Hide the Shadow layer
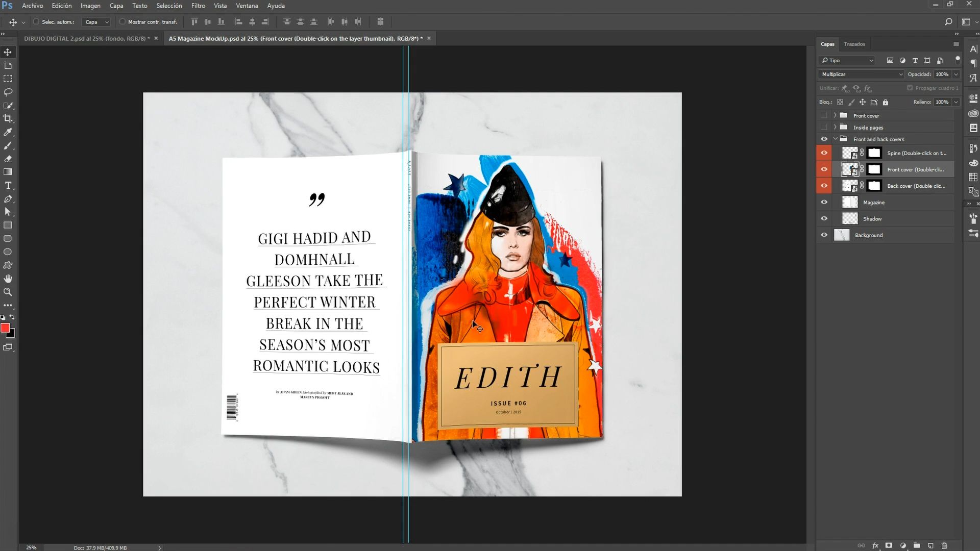The image size is (980, 551). [x=824, y=218]
